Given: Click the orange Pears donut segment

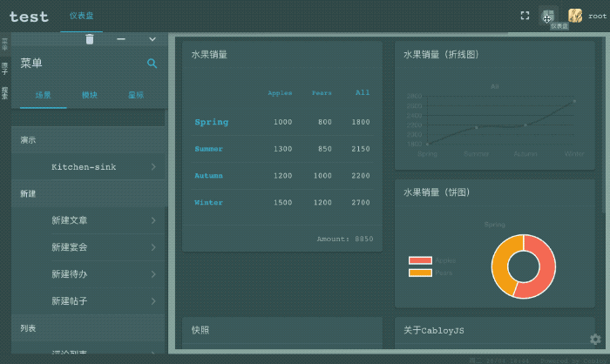Looking at the screenshot, I should (x=501, y=265).
